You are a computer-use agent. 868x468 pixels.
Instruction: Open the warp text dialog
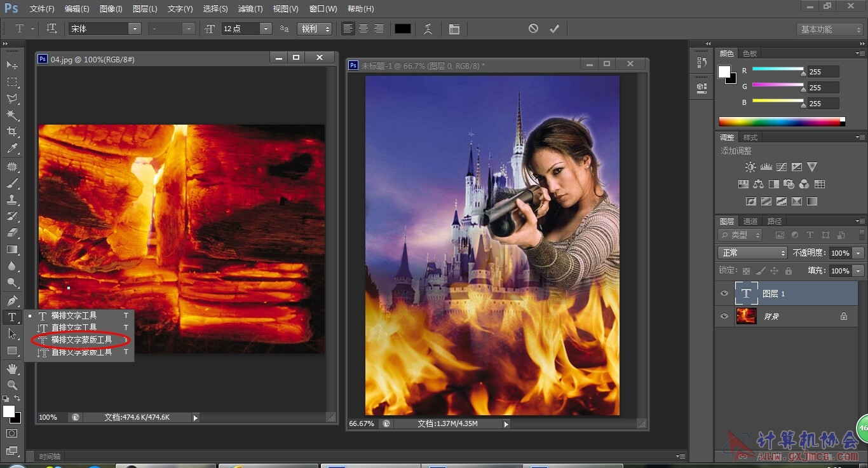click(428, 29)
